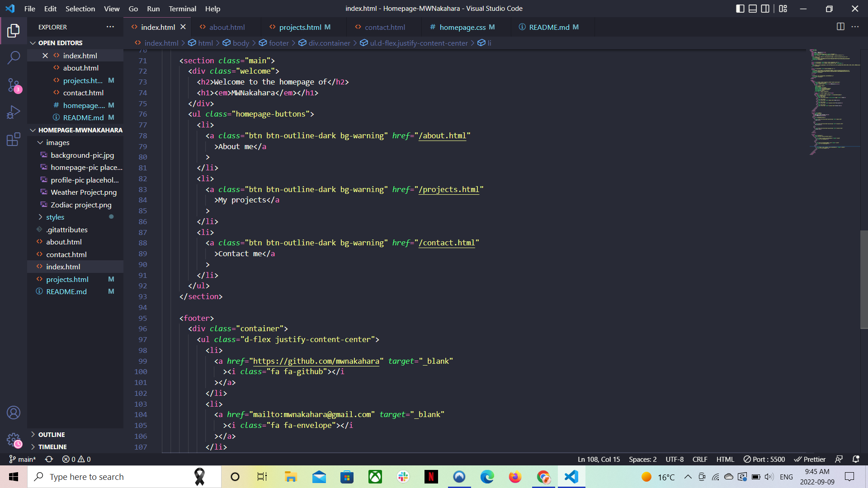Close the index.html editor tab
Image resolution: width=868 pixels, height=488 pixels.
point(183,27)
